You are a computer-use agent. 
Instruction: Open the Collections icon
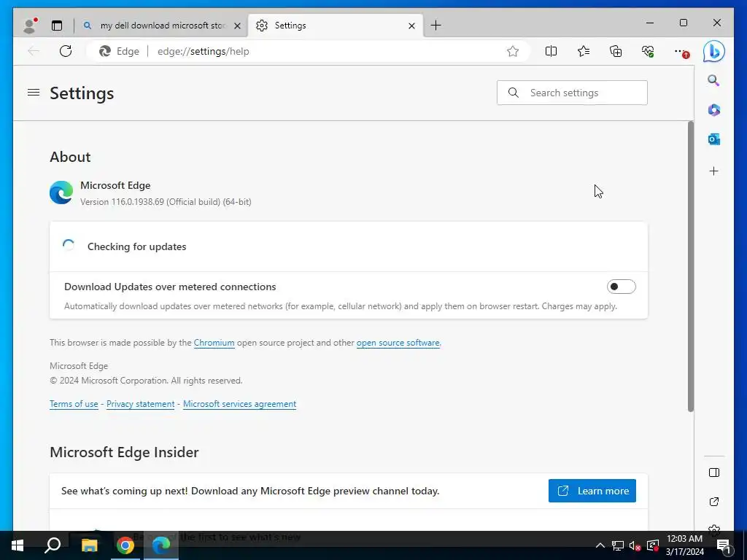616,51
